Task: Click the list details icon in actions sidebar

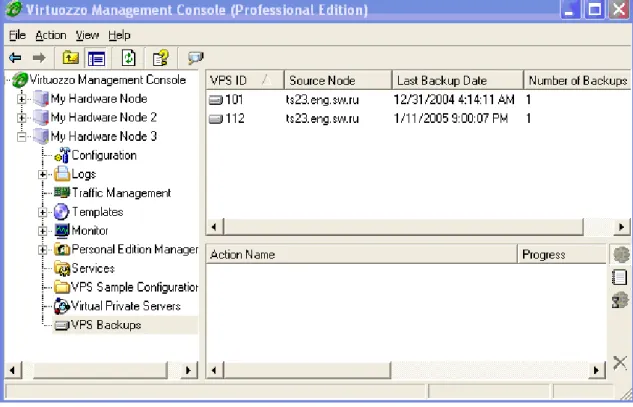Action: click(620, 277)
